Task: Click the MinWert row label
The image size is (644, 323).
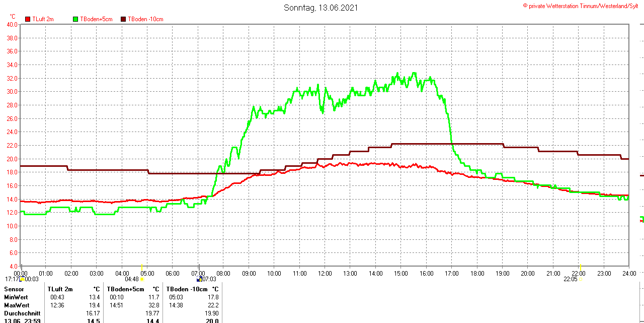Action: [x=17, y=297]
